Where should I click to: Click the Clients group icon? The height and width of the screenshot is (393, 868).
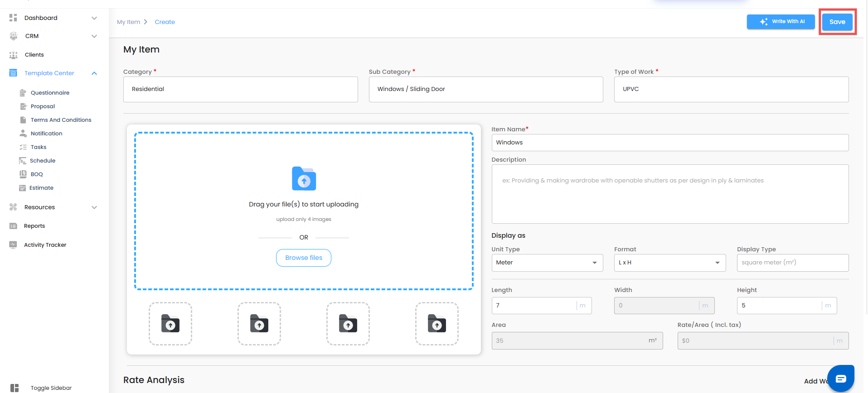click(x=14, y=55)
